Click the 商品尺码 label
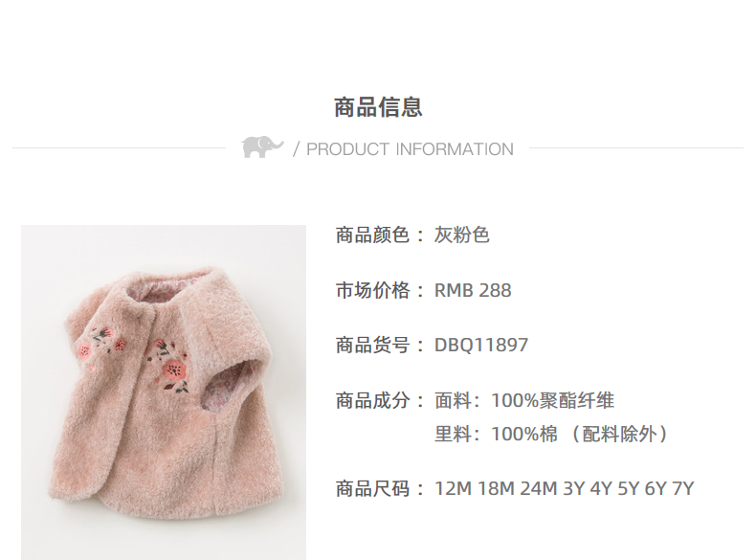This screenshot has width=756, height=560. (372, 488)
